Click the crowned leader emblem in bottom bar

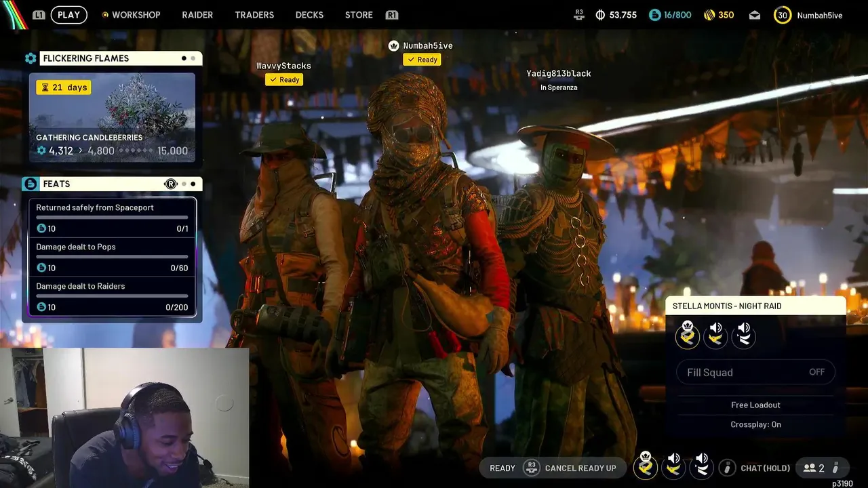pyautogui.click(x=646, y=466)
